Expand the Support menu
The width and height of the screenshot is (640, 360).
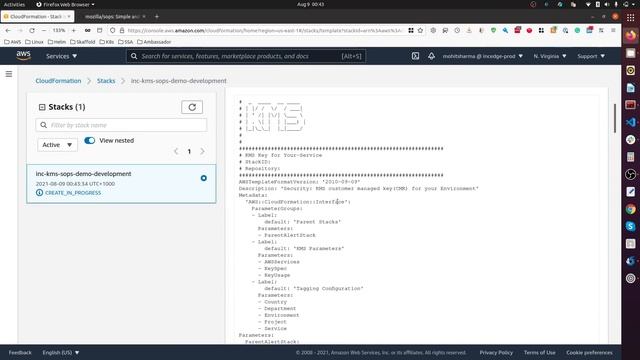click(591, 56)
